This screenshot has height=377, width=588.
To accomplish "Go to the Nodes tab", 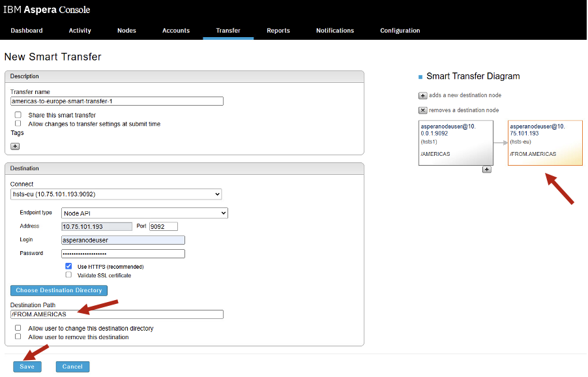I will click(x=126, y=31).
